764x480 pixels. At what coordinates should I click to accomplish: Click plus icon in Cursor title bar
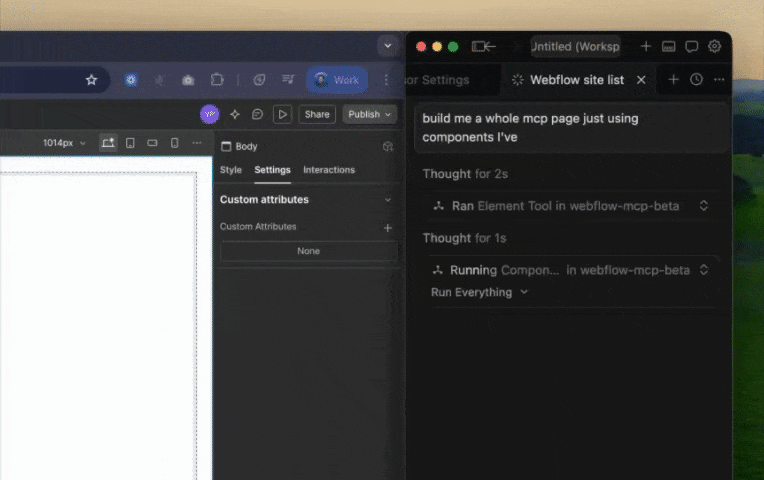point(646,46)
